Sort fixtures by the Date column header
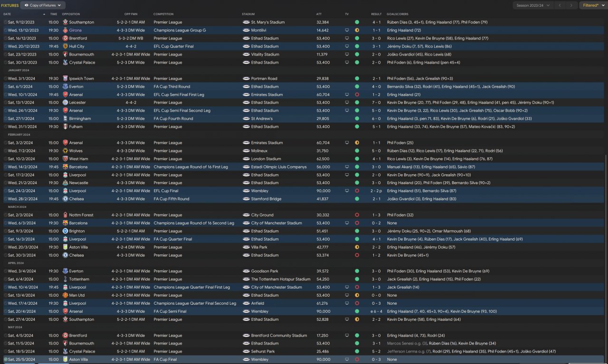This screenshot has width=608, height=364. coord(7,14)
